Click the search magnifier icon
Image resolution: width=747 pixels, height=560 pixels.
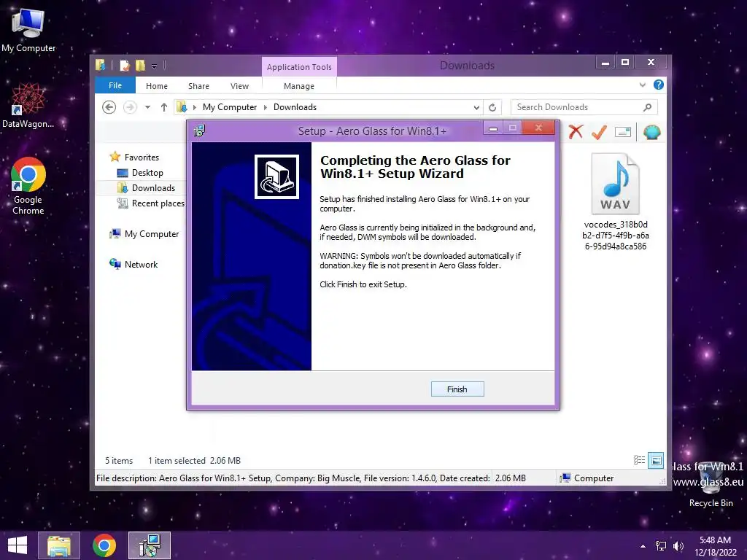648,107
